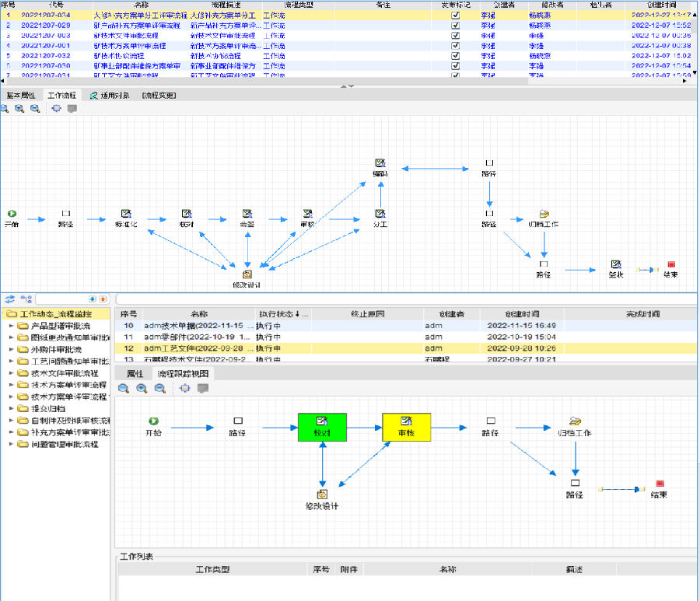Select yellow highlighted 审核 node in tracking view
The width and height of the screenshot is (700, 601).
click(406, 426)
